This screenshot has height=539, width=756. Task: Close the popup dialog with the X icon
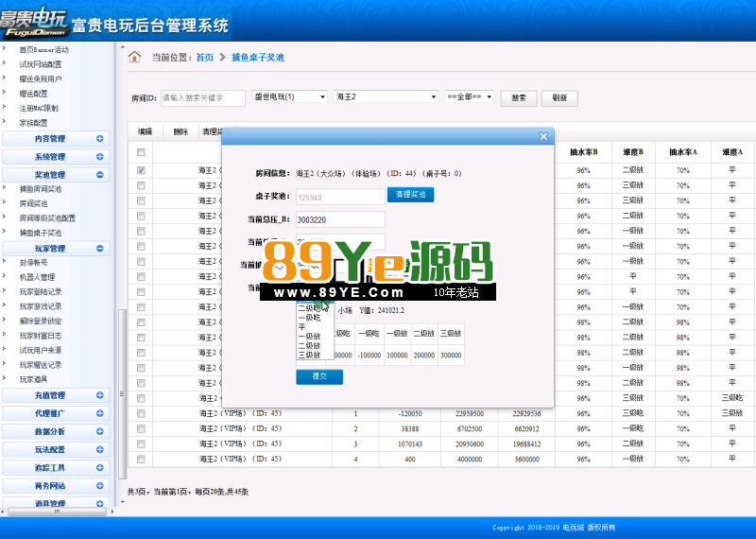click(543, 136)
